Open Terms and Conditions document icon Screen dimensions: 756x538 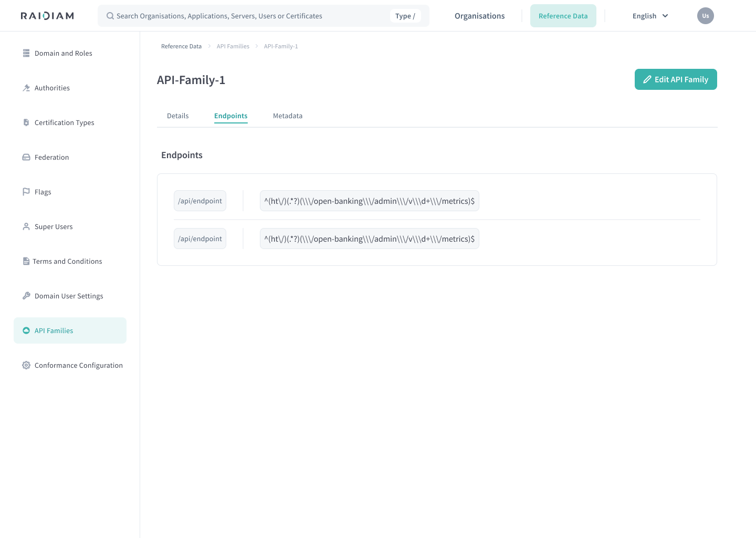click(x=26, y=261)
